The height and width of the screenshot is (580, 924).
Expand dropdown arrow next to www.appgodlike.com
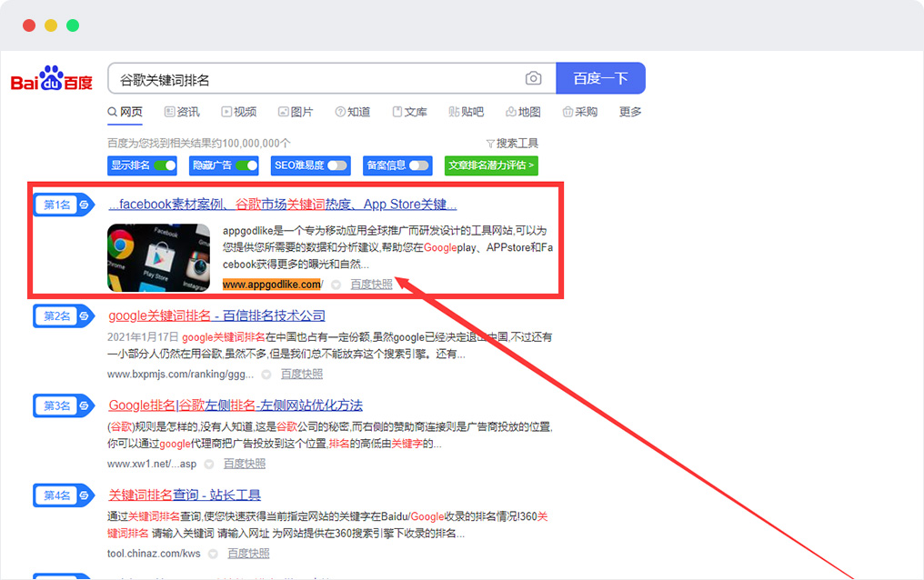pyautogui.click(x=336, y=285)
